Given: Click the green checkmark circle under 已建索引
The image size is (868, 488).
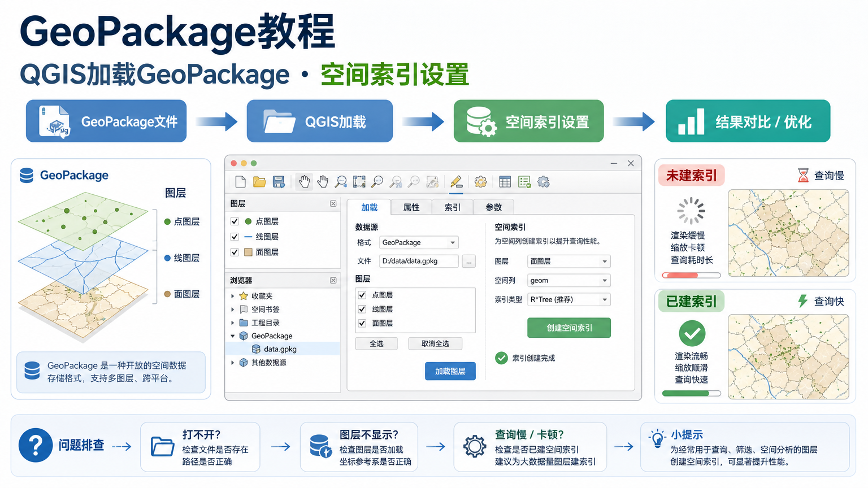Looking at the screenshot, I should pyautogui.click(x=692, y=334).
